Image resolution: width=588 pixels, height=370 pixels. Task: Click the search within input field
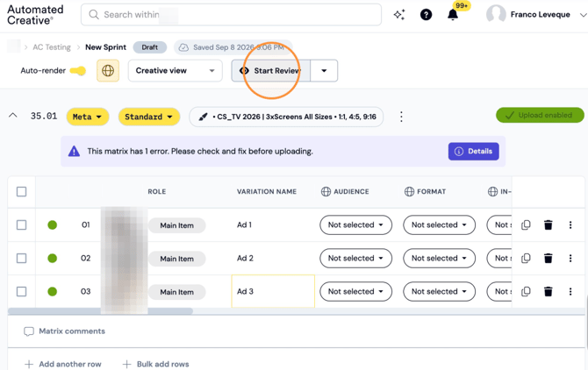click(231, 15)
